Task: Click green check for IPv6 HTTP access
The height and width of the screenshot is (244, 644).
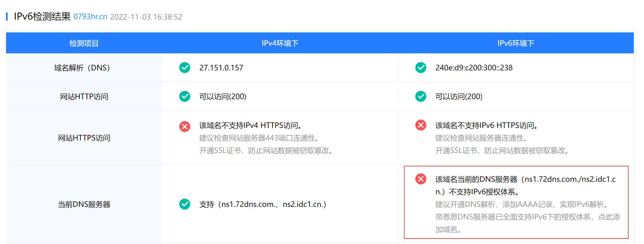Action: (x=421, y=97)
